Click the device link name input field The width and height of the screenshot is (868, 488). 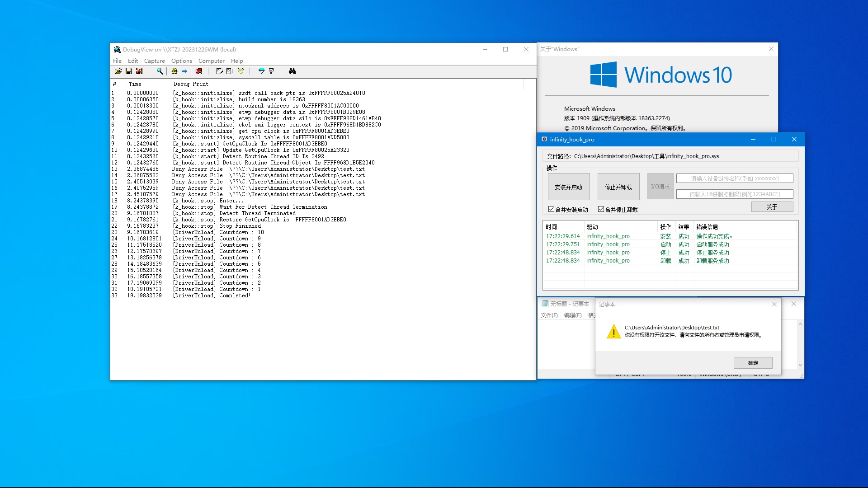pos(734,178)
